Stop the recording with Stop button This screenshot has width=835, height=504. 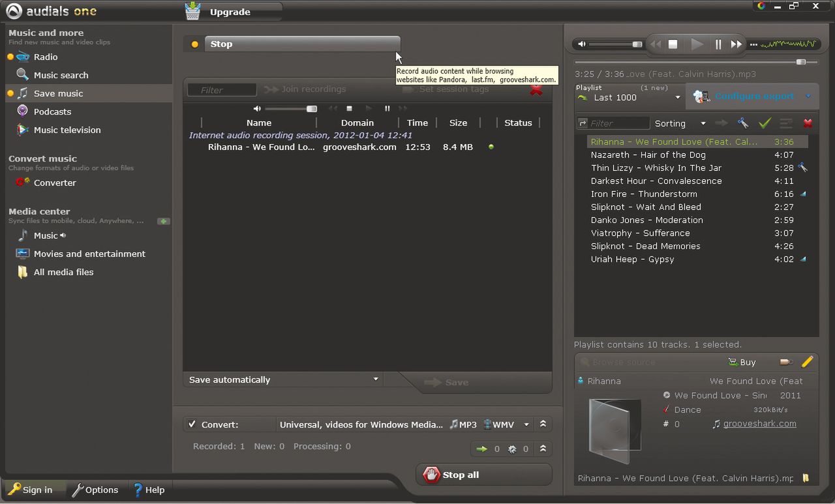click(x=301, y=44)
